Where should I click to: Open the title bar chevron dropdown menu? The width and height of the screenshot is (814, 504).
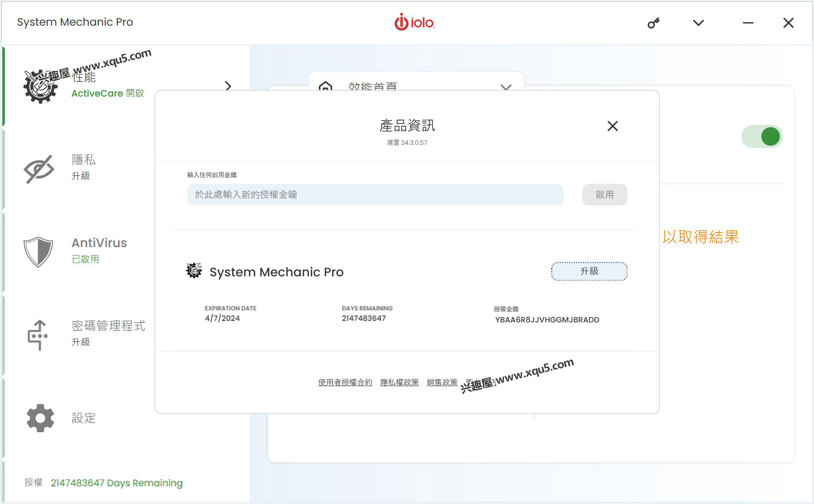click(x=698, y=23)
